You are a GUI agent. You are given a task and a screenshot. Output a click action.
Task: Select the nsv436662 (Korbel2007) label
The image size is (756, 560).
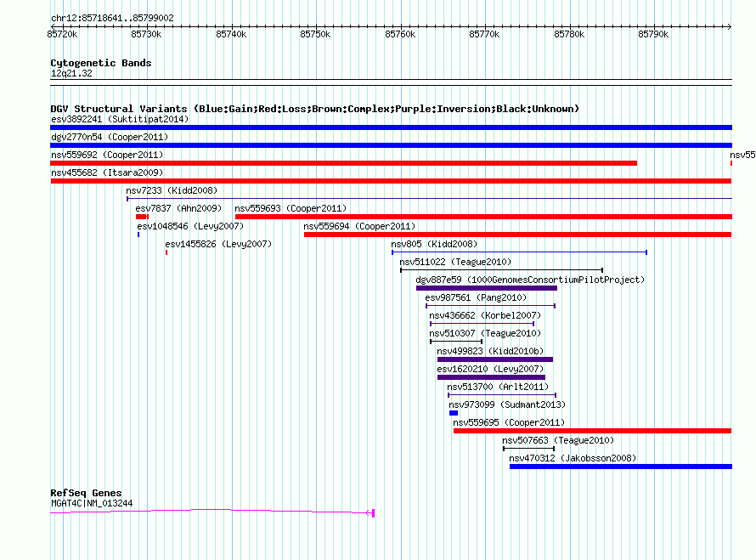(x=485, y=315)
